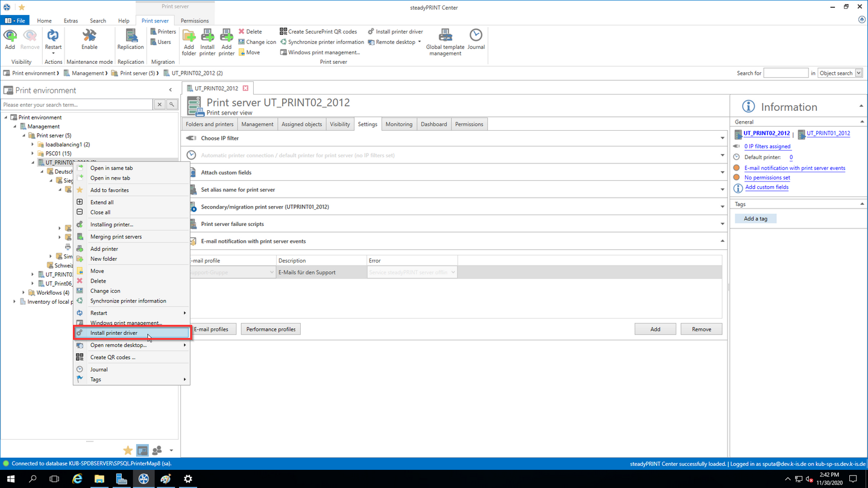
Task: Open the Journal ribbon icon
Action: coord(476,39)
